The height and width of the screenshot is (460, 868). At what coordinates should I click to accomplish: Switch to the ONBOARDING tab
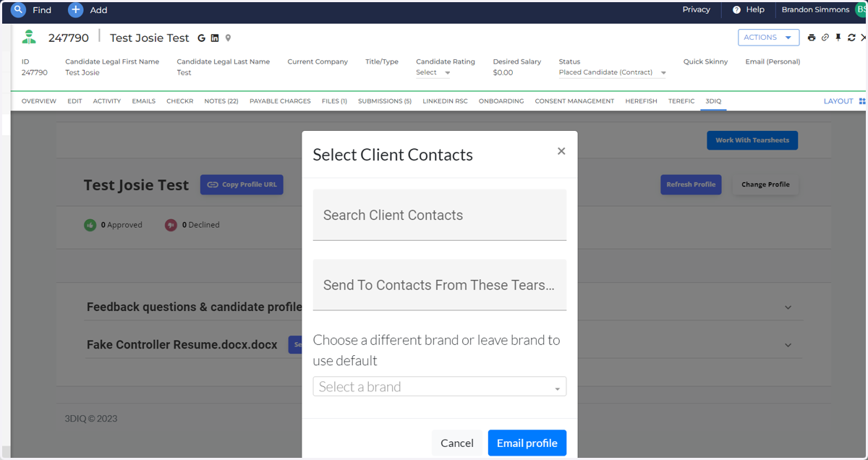[501, 101]
